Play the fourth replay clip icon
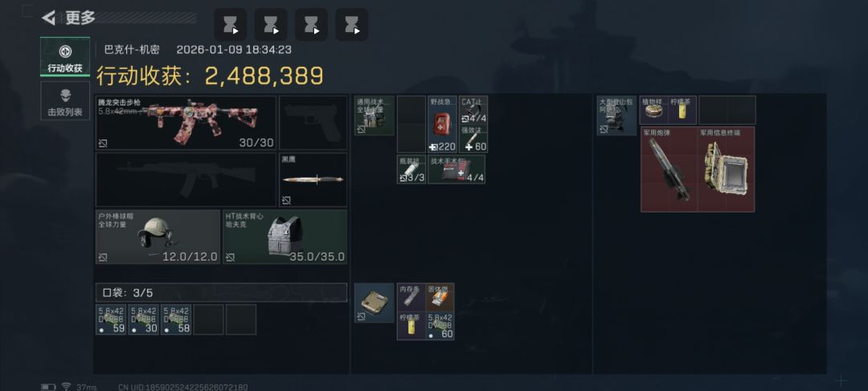 click(x=351, y=24)
